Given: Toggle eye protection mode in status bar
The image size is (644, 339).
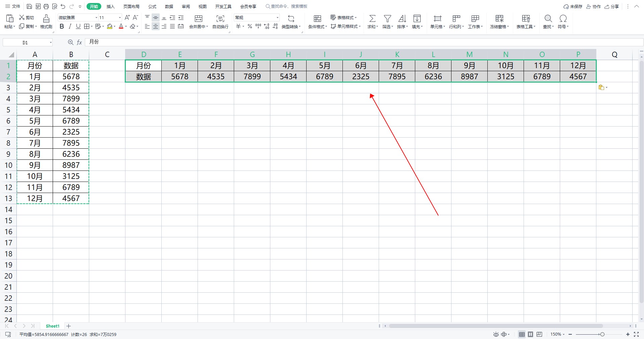Looking at the screenshot, I should pyautogui.click(x=496, y=334).
